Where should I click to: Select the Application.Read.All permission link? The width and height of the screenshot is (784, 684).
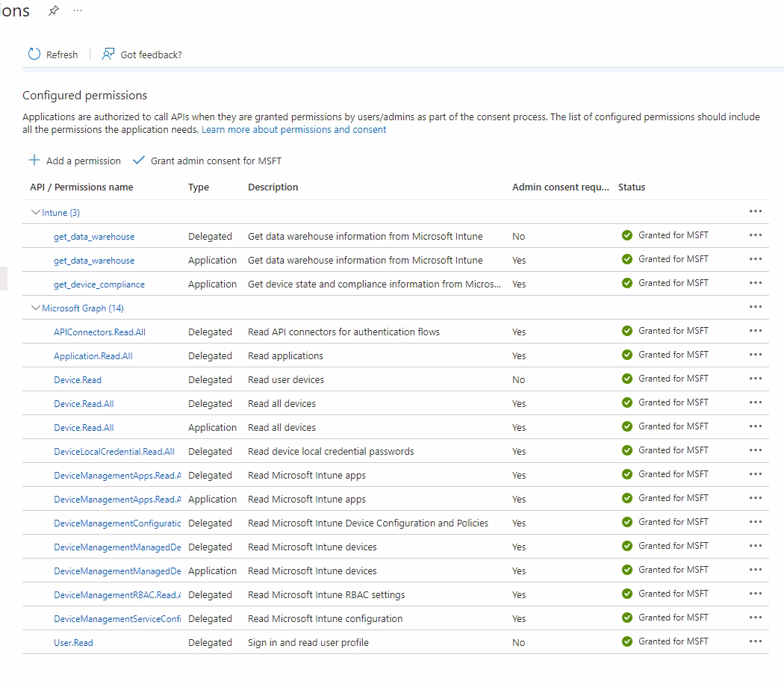coord(93,355)
